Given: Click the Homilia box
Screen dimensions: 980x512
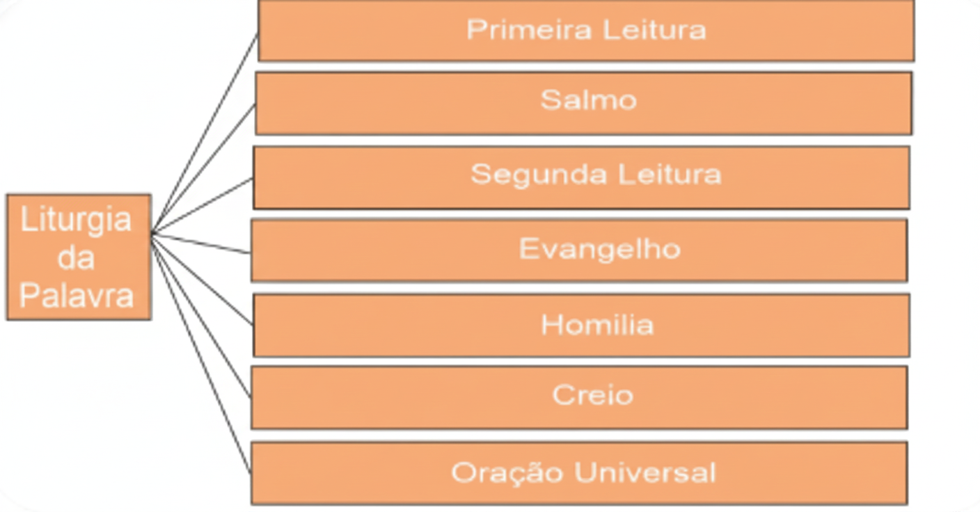Looking at the screenshot, I should pos(581,325).
